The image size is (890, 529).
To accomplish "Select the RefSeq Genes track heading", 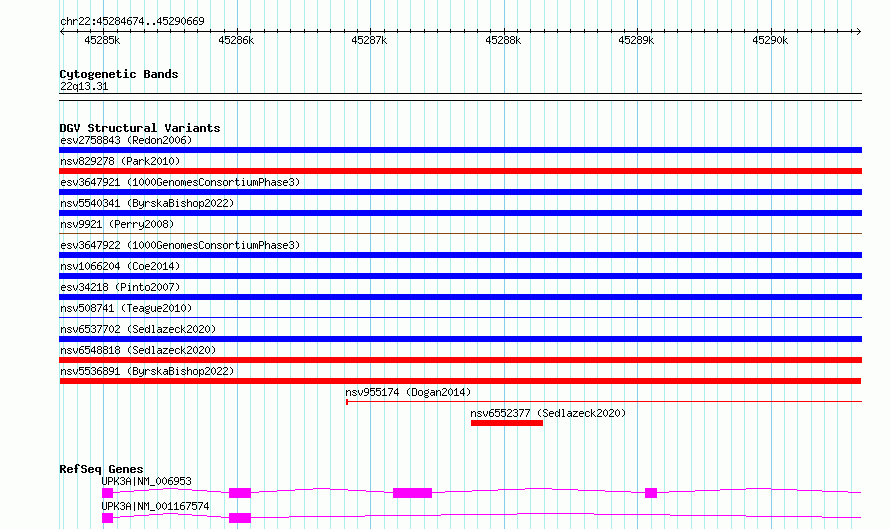I will coord(101,469).
